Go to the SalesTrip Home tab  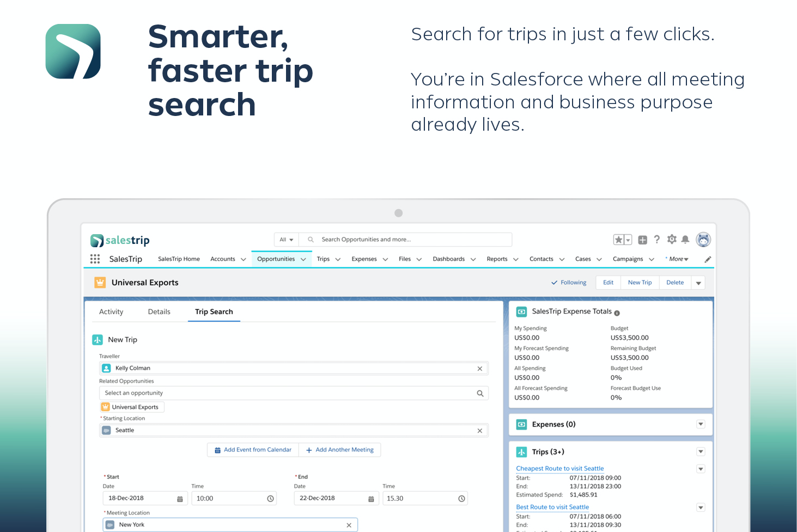click(x=179, y=259)
